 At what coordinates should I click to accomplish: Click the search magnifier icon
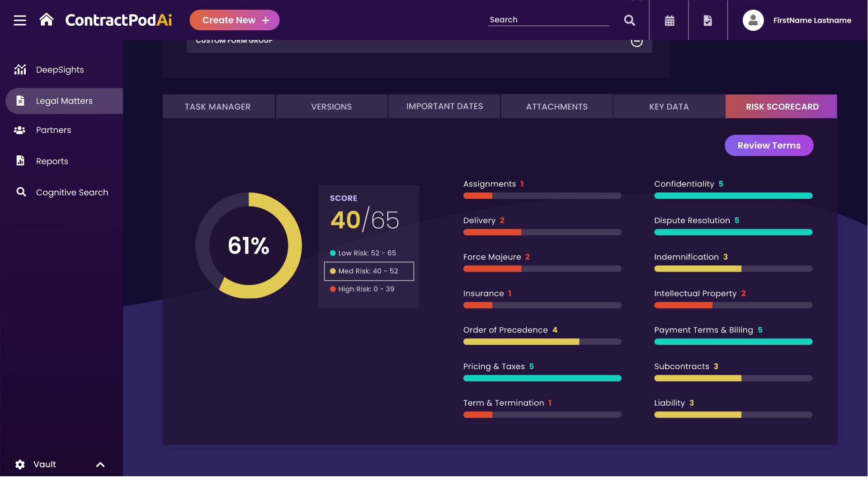[x=629, y=20]
